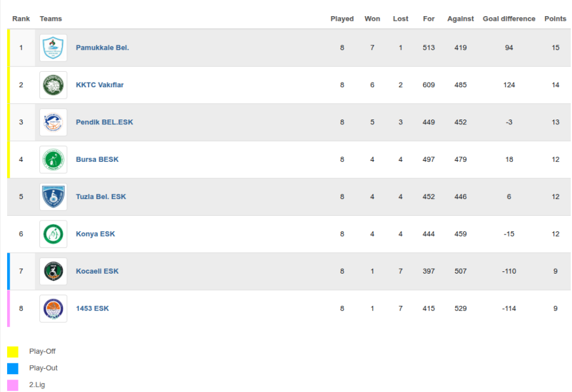
Task: Open the Tuzla Bel. ESK link
Action: [x=101, y=197]
